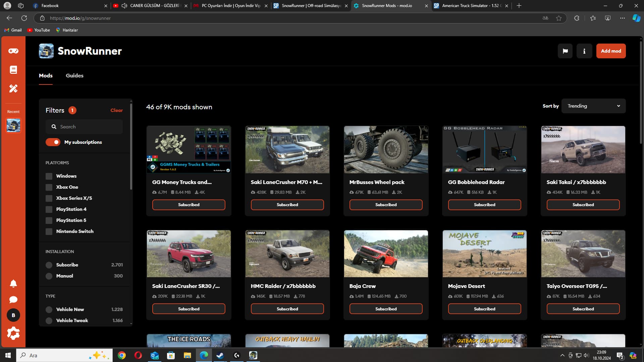Click Subscribed on MrBusses Wheel pack

click(386, 205)
